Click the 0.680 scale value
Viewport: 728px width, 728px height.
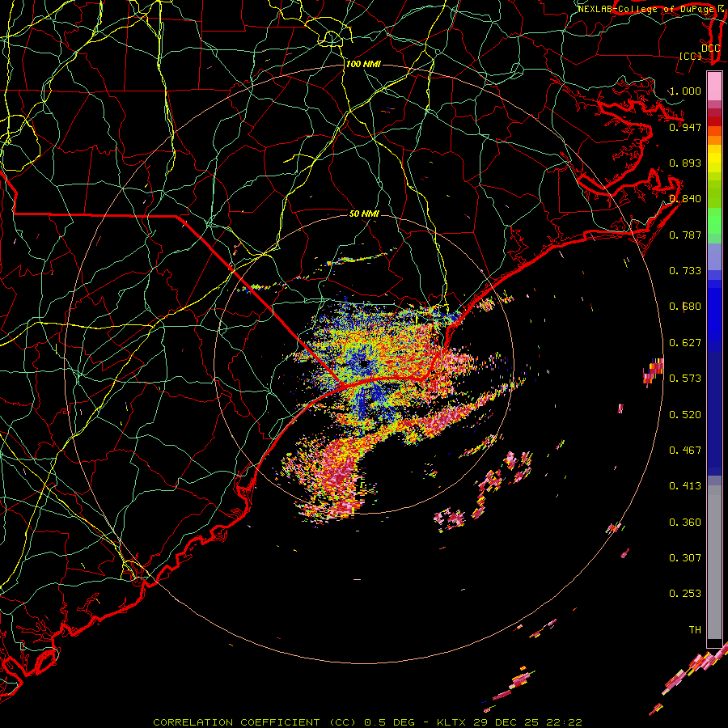point(685,307)
